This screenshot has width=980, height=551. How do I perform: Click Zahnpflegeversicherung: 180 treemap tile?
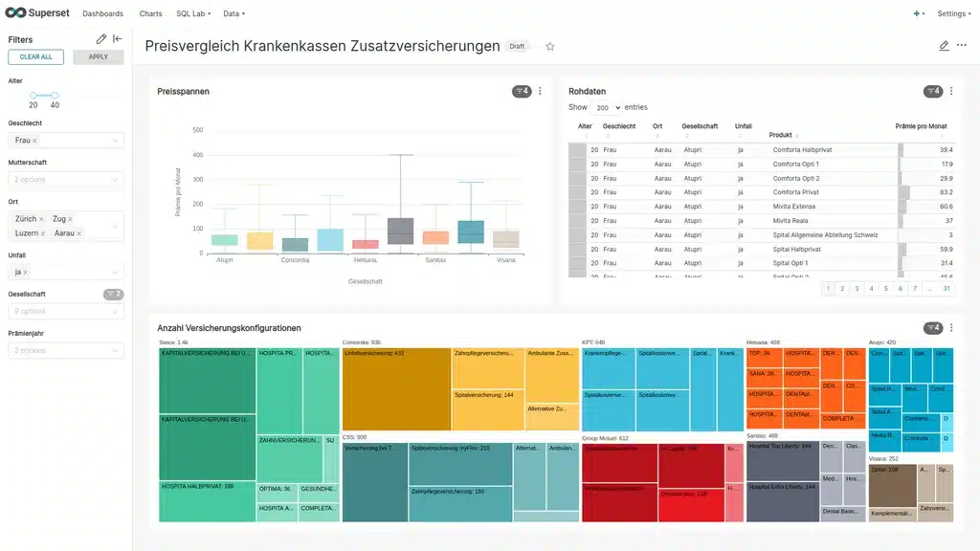pyautogui.click(x=460, y=504)
